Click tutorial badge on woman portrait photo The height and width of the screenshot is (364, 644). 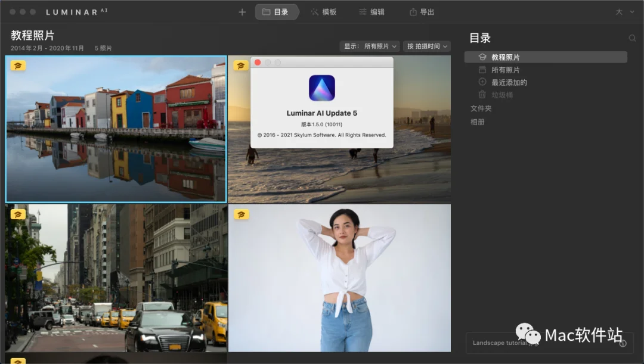click(x=241, y=214)
